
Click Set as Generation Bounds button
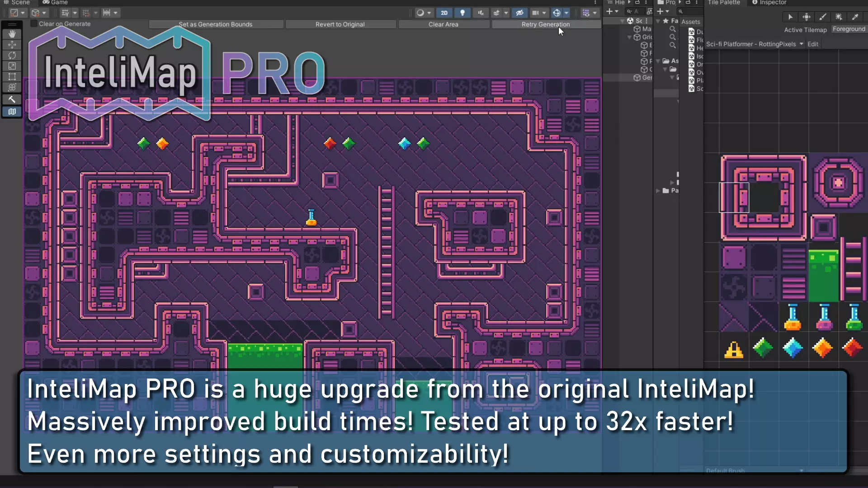pyautogui.click(x=216, y=24)
